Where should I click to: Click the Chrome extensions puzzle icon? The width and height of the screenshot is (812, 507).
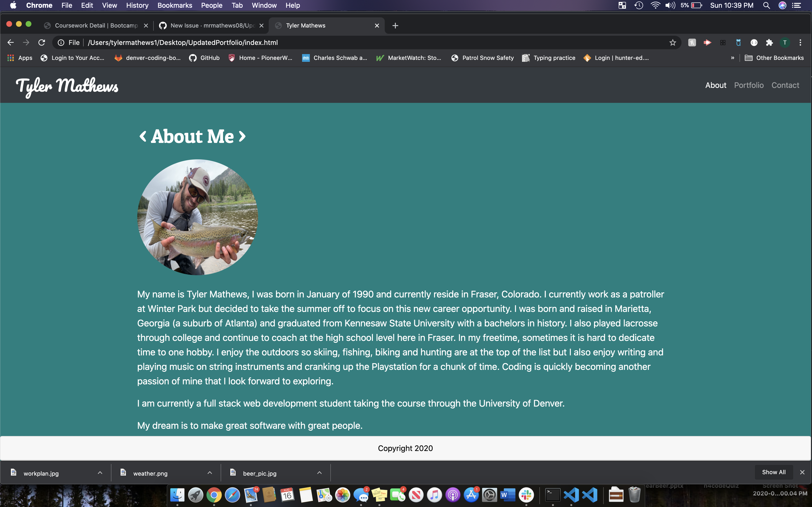tap(770, 42)
